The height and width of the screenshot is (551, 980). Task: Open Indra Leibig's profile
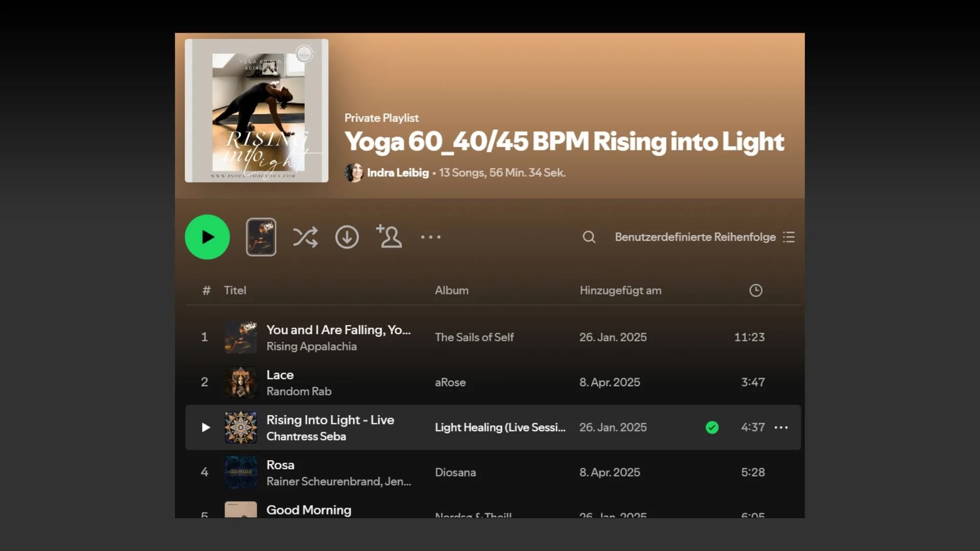(398, 173)
